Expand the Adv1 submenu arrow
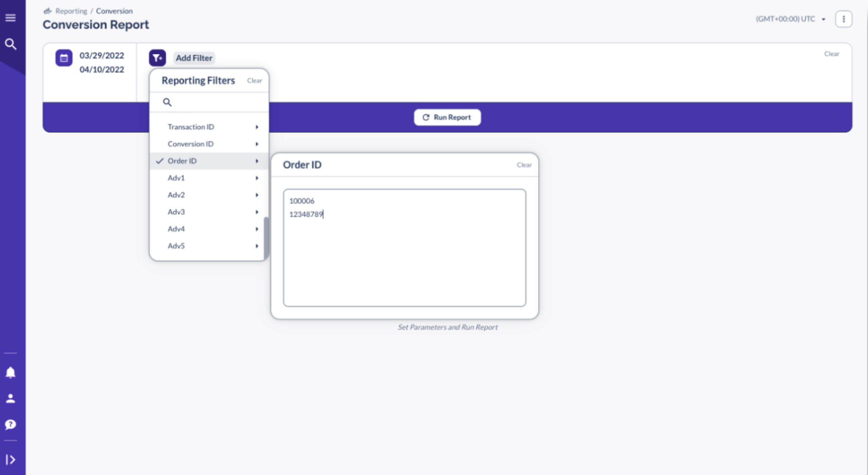Screen dimensions: 868x475 (x=257, y=178)
